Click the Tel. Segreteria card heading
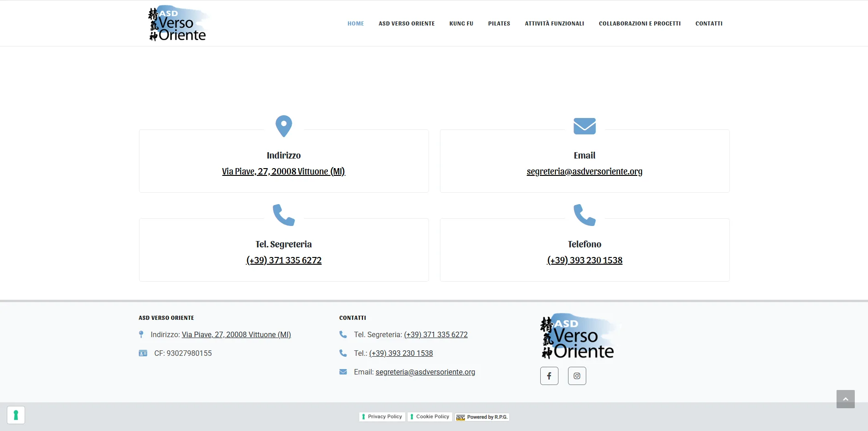Screen dimensions: 868x431 (x=284, y=244)
